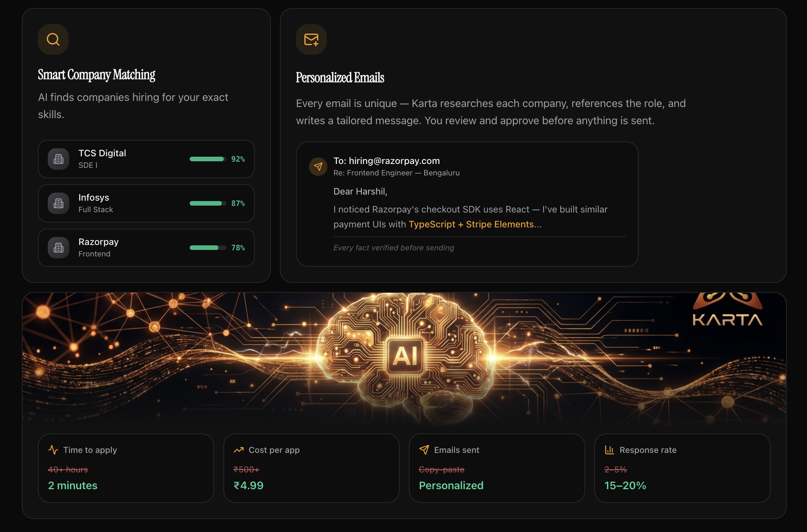Click the hiring@razorpay.com recipient address
The height and width of the screenshot is (532, 807).
(394, 161)
